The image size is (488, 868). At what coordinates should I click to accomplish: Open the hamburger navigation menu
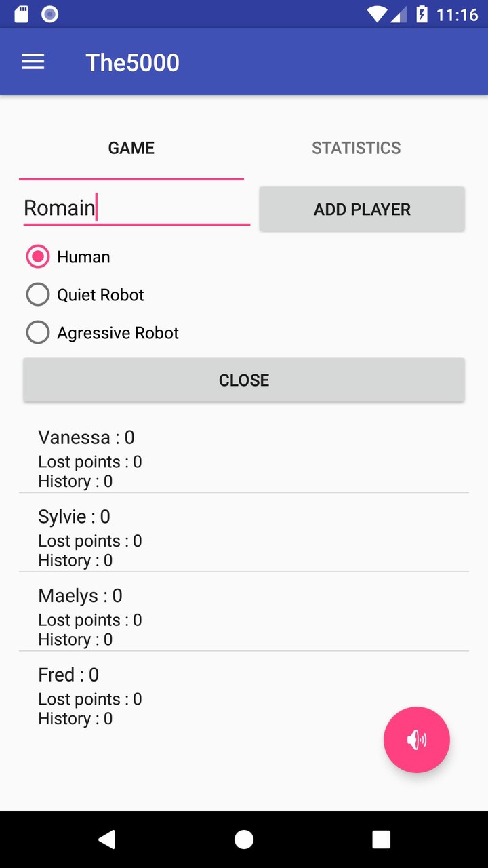(x=33, y=62)
